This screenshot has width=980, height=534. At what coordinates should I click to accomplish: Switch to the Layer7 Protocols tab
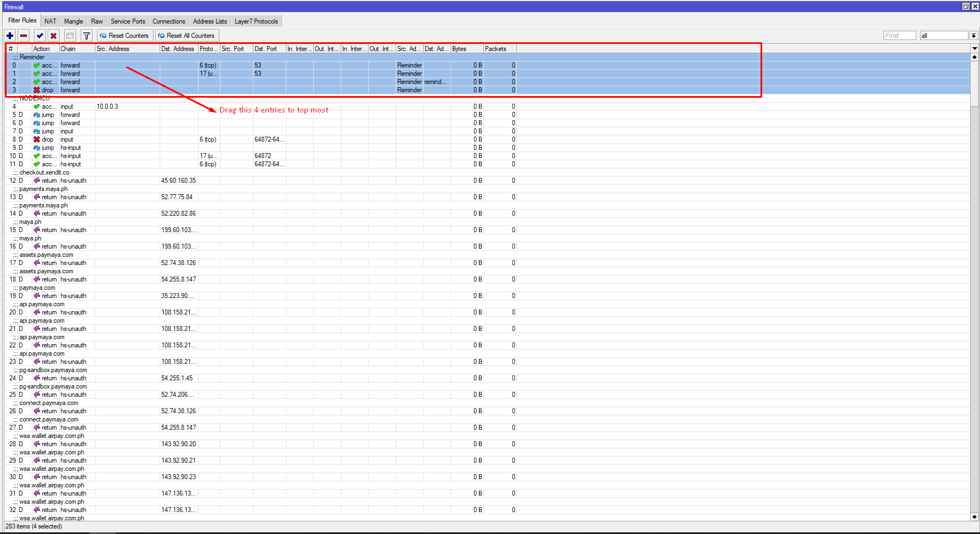click(256, 21)
